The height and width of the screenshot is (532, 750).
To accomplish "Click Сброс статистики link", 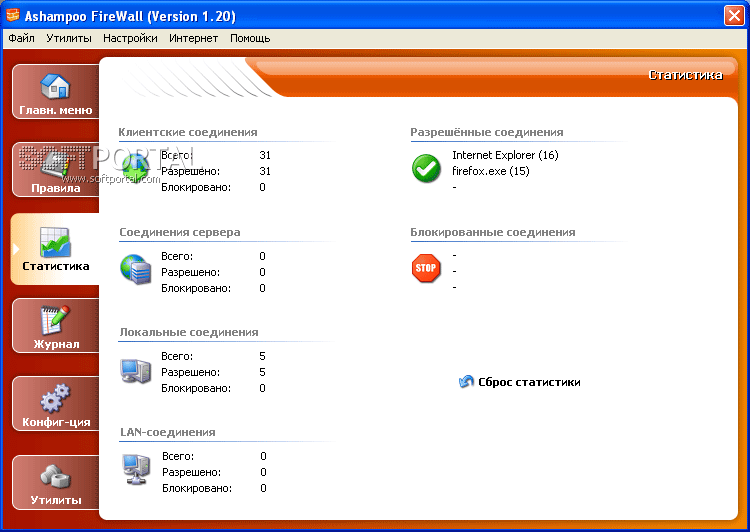I will (529, 382).
